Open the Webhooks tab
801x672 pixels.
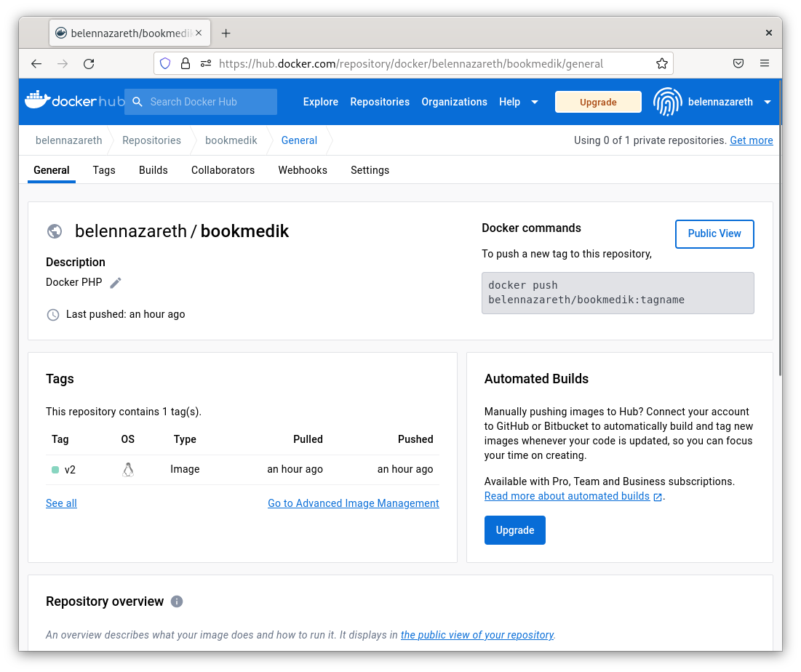(x=303, y=170)
